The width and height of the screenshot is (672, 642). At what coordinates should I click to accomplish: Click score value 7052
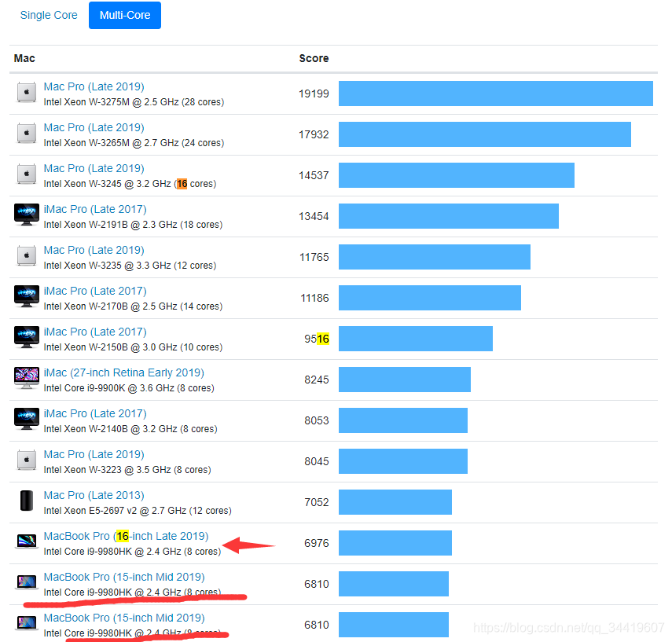click(317, 502)
